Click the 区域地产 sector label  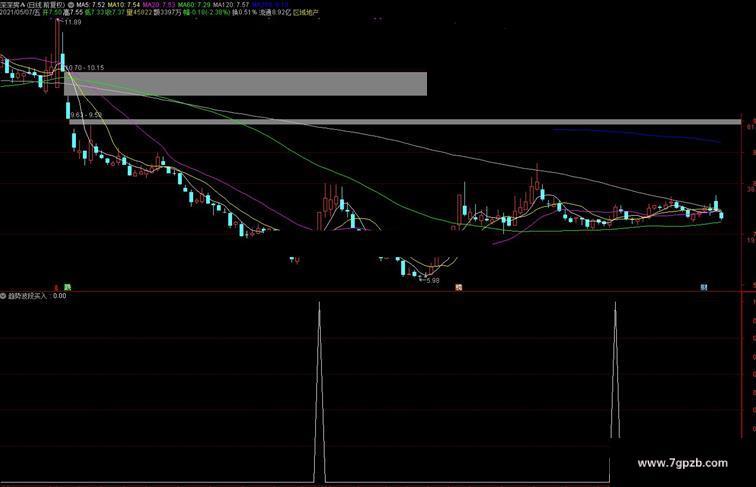(x=306, y=13)
